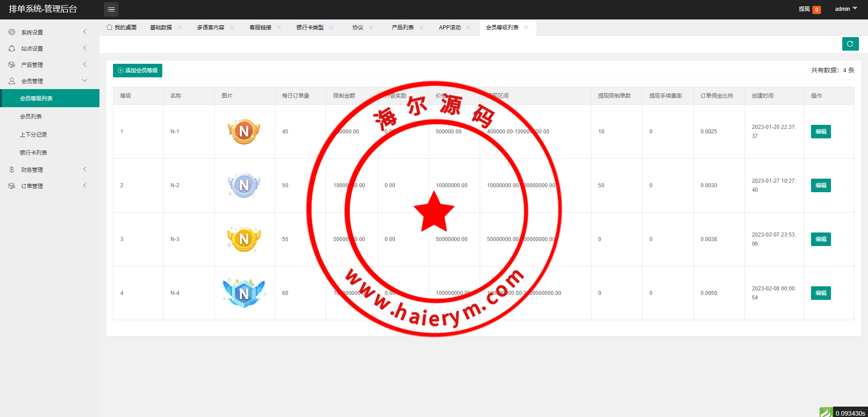Switch to the 产品列表 tab

(x=402, y=28)
